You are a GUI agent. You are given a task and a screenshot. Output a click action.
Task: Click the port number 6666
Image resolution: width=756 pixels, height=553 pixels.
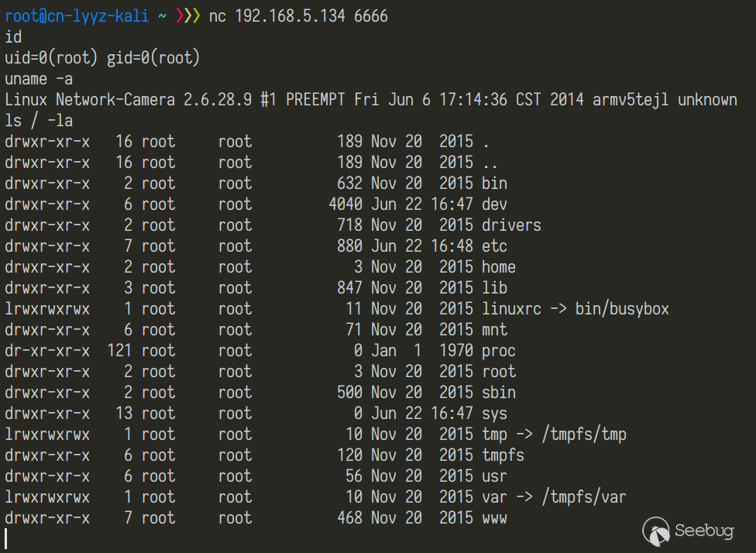click(x=371, y=15)
